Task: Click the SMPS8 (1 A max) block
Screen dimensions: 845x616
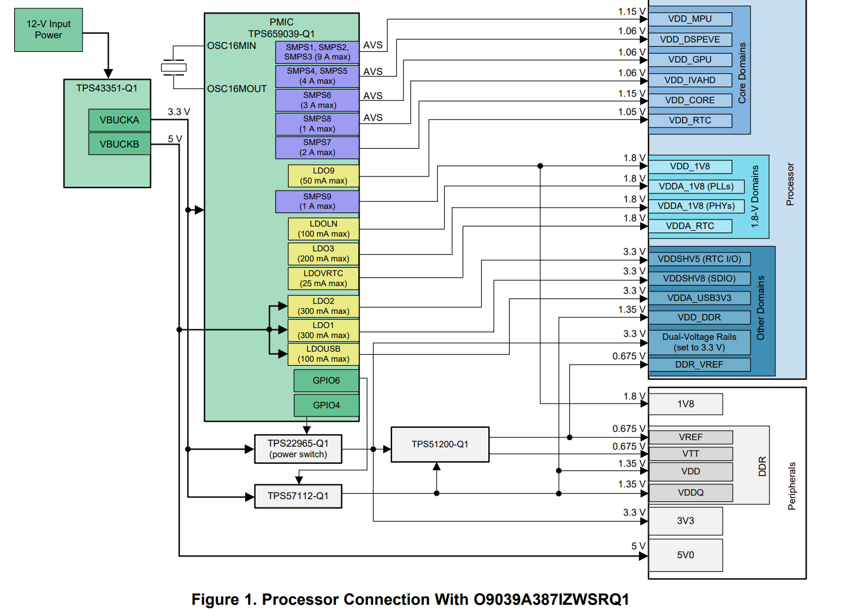Action: [317, 124]
